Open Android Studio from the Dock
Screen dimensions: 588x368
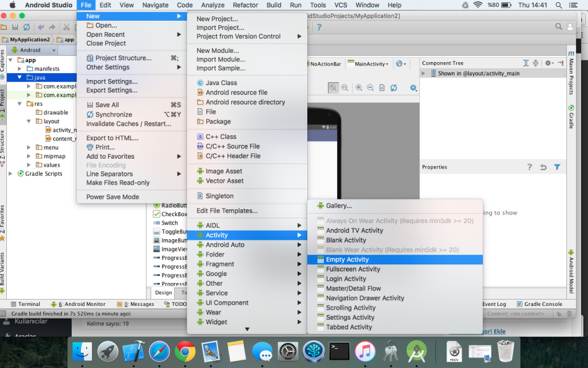(416, 351)
